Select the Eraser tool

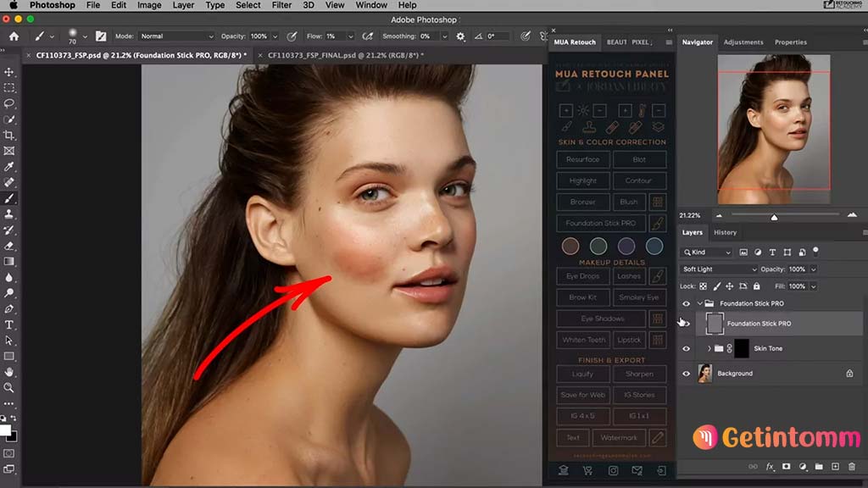(9, 246)
